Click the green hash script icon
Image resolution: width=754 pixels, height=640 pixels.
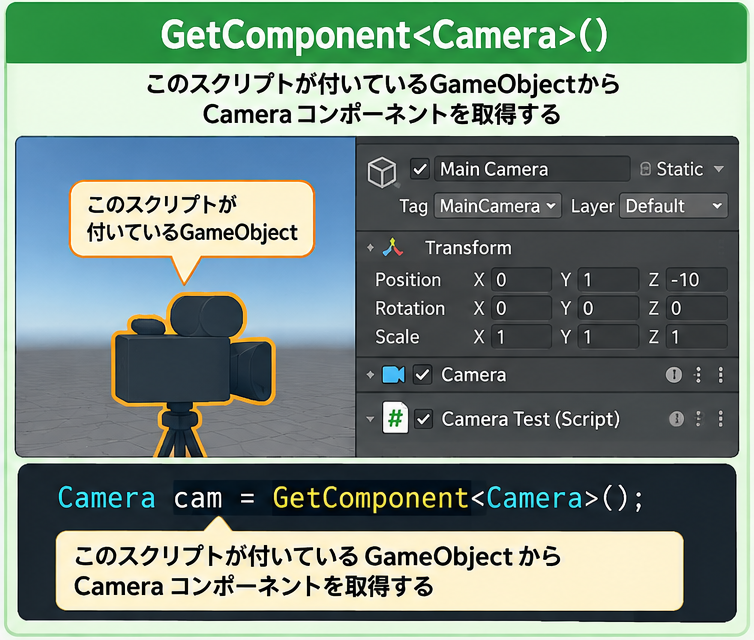395,418
